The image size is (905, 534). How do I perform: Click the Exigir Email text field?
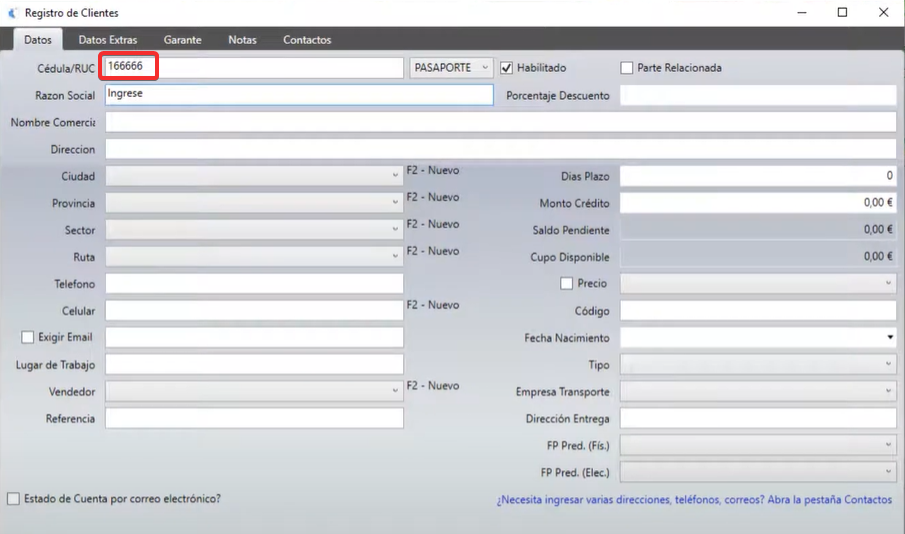254,337
